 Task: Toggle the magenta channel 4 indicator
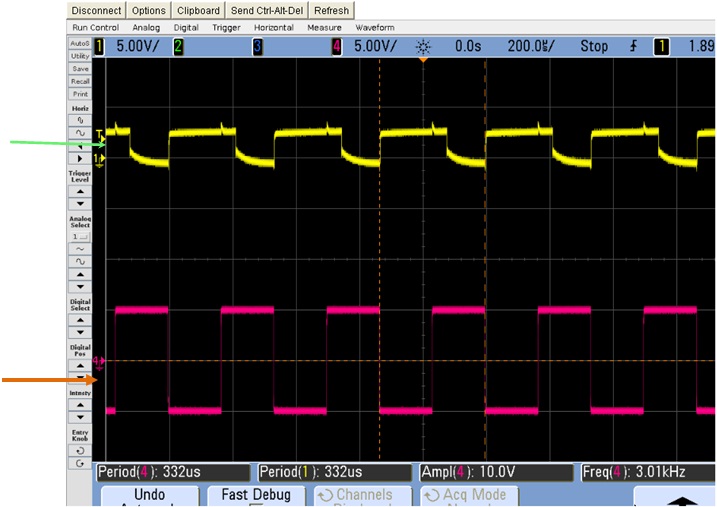337,46
